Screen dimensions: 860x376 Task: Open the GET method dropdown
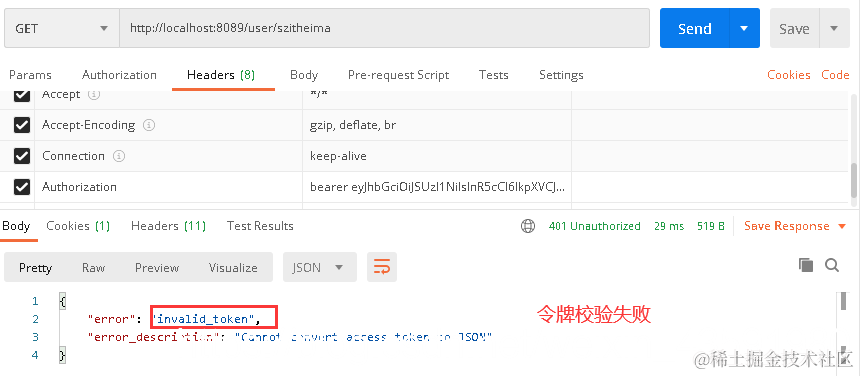point(61,28)
